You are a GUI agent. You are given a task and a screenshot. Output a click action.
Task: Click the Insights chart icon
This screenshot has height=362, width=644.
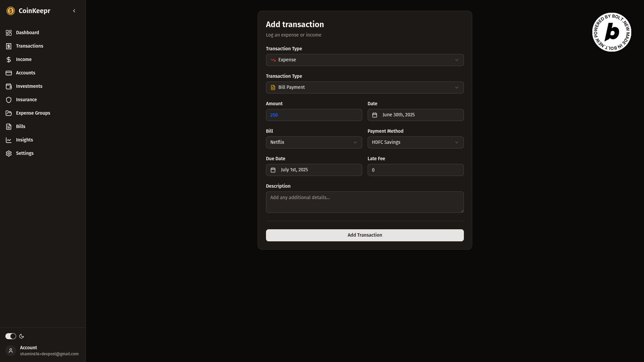(x=9, y=140)
